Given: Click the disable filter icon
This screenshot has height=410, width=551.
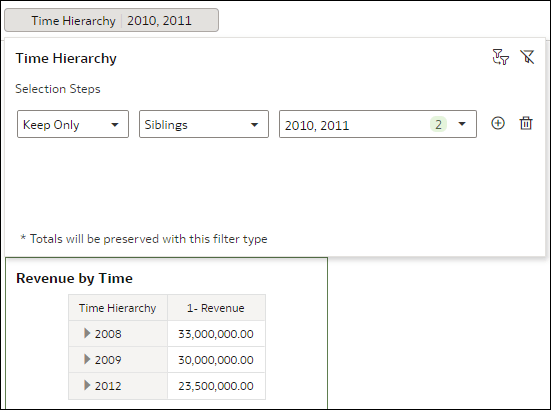Looking at the screenshot, I should [527, 57].
